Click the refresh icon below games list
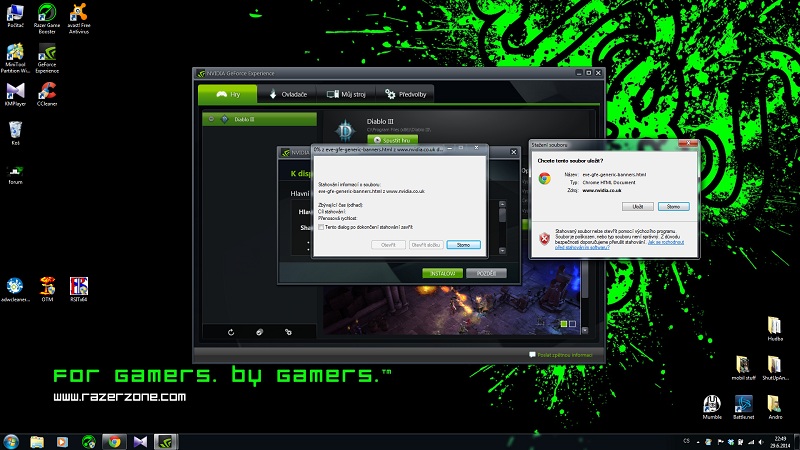 pos(231,331)
